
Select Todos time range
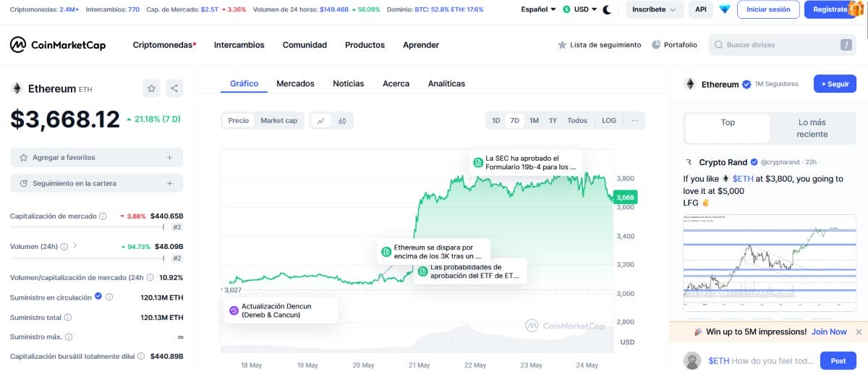(x=577, y=121)
